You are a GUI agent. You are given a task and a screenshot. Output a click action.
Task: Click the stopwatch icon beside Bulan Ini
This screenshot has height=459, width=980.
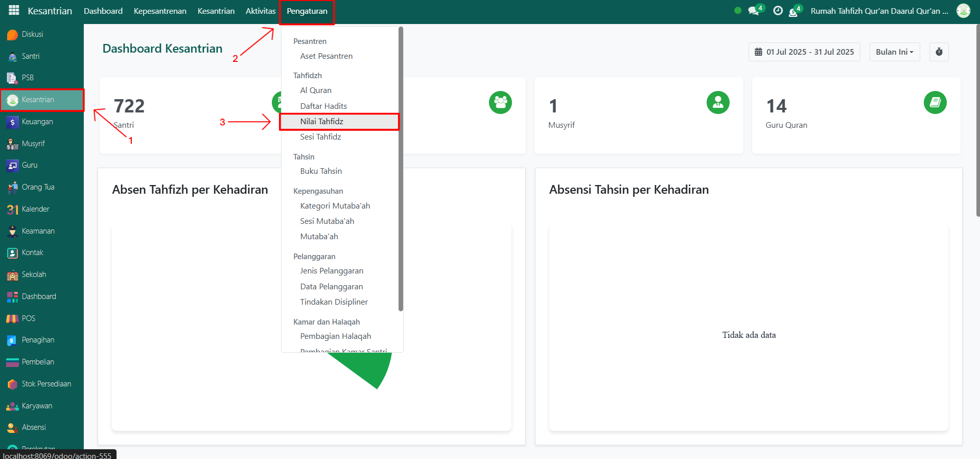tap(939, 52)
